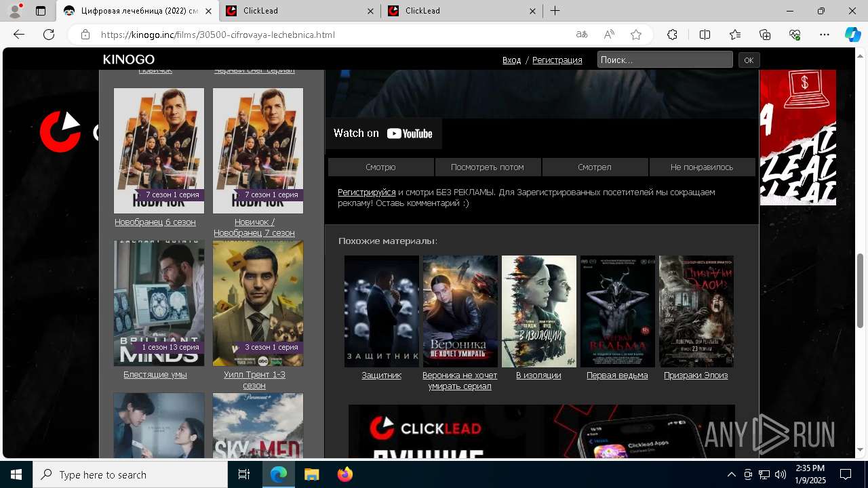The width and height of the screenshot is (868, 488).
Task: Open the Черный снег сериал link
Action: (254, 70)
